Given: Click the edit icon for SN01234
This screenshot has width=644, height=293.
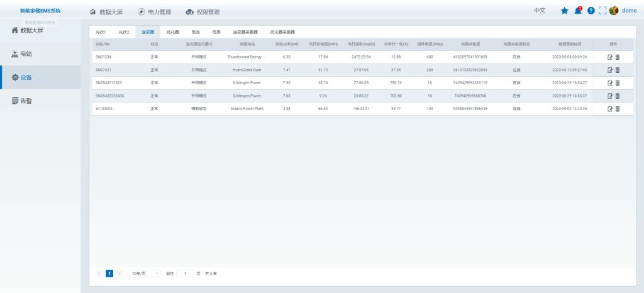Looking at the screenshot, I should coord(609,57).
